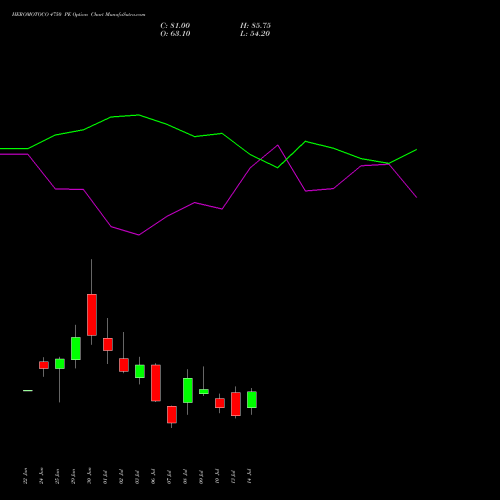Viewport: 500px width, 500px height.
Task: Click the green candlestick for 29 Jun
Action: pos(76,348)
